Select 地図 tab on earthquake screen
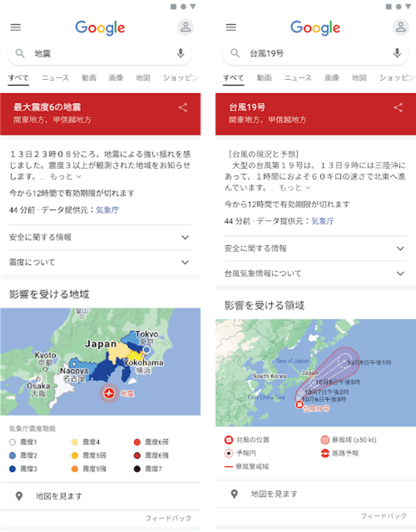The width and height of the screenshot is (416, 532). click(143, 78)
